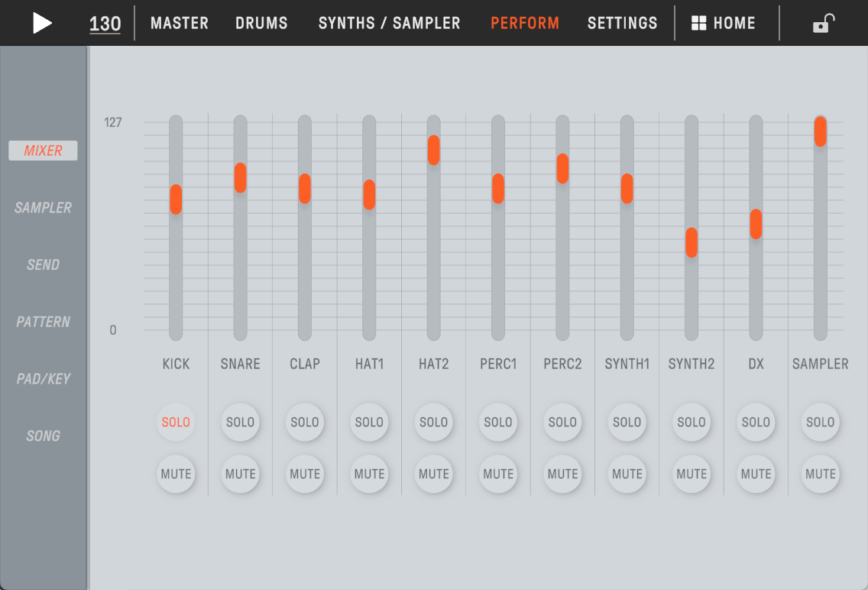Solo the Hat2 channel
This screenshot has width=868, height=590.
(x=433, y=422)
